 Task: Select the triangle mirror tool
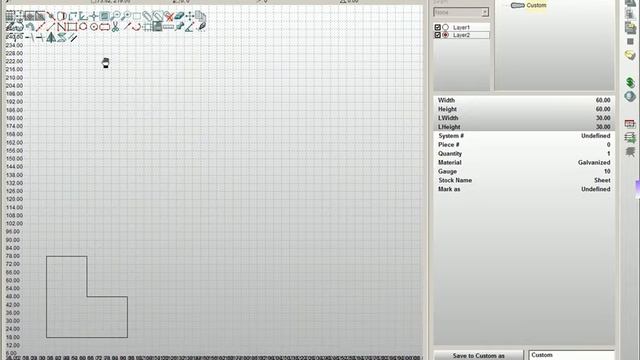[x=51, y=38]
